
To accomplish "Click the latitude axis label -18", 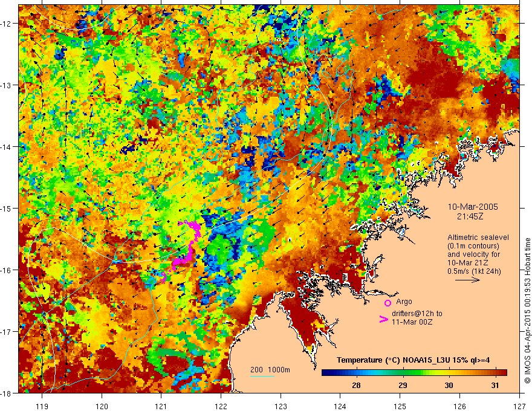I will click(x=7, y=393).
